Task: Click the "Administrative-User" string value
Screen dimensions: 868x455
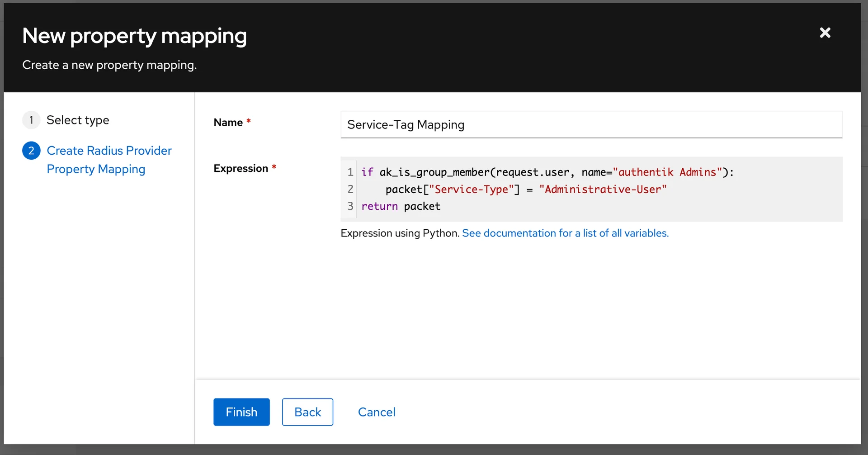Action: 603,190
